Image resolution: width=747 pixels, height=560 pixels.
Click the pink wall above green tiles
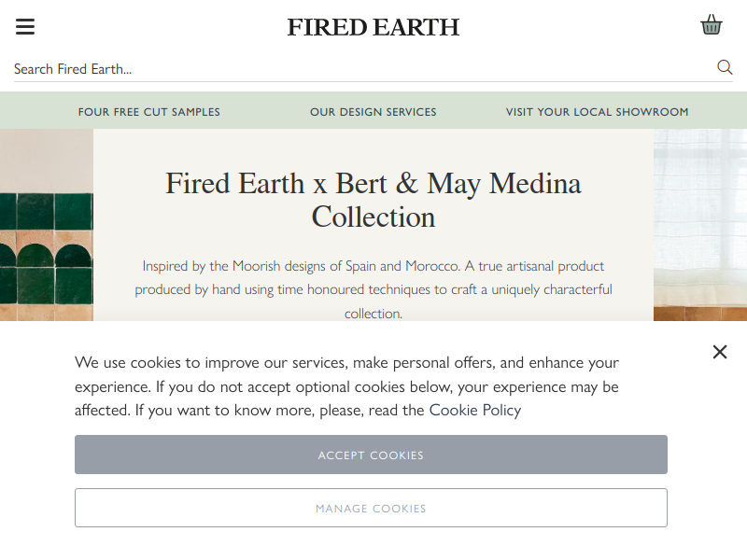pyautogui.click(x=47, y=161)
